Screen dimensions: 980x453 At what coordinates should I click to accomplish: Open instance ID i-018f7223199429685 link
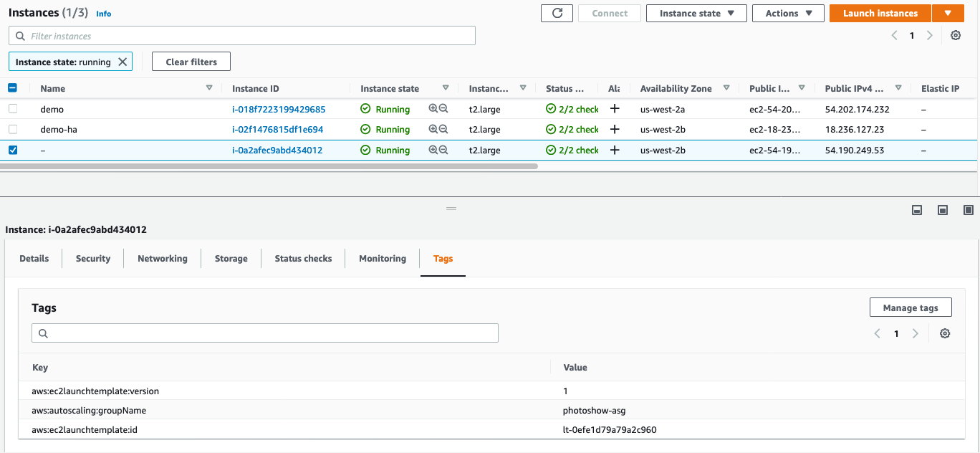click(x=279, y=110)
